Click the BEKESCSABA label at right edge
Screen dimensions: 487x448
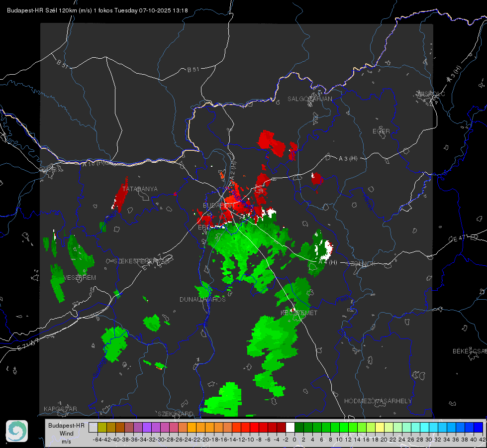470,351
